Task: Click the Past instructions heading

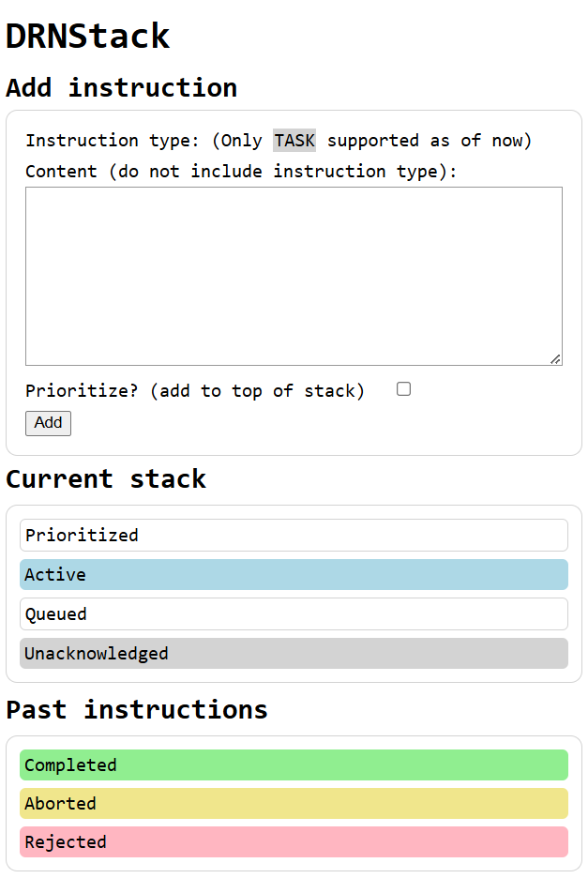Action: tap(137, 710)
